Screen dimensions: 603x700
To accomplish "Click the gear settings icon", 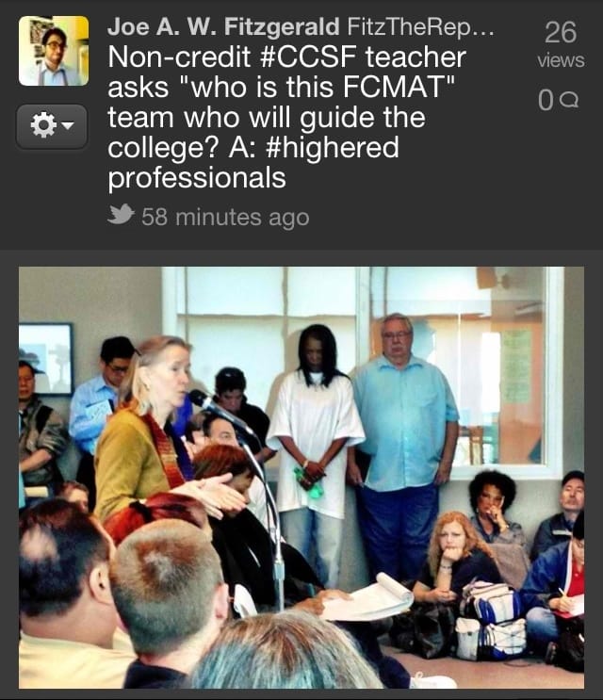I will 42,125.
